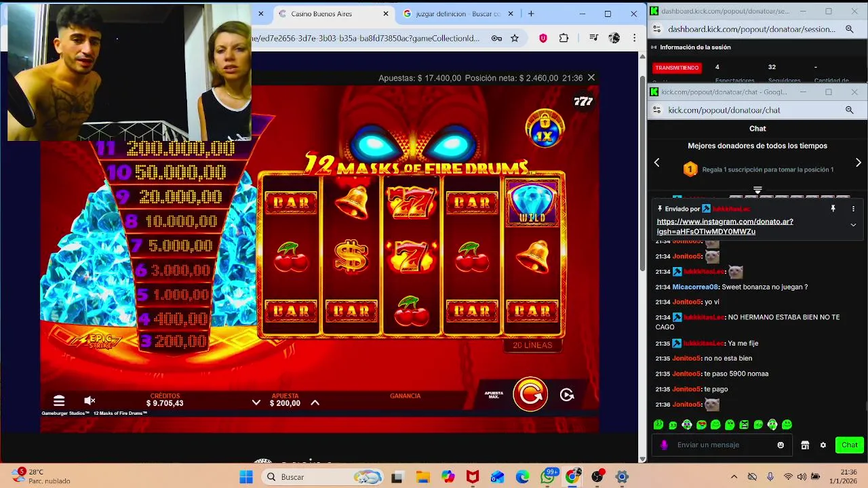Show hidden system tray icons chevron
Image resolution: width=868 pixels, height=488 pixels.
(x=734, y=477)
